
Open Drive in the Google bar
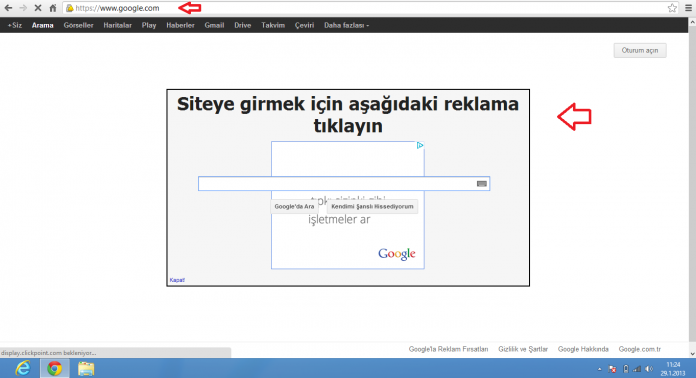(x=242, y=25)
